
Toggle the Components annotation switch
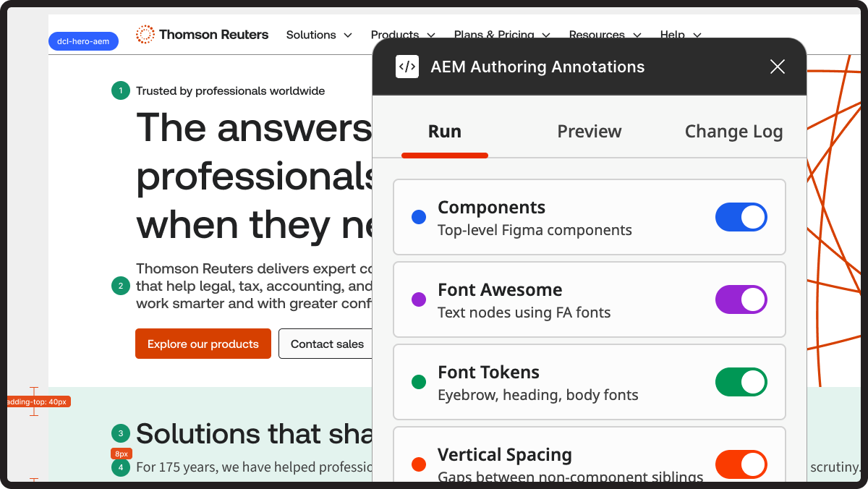tap(741, 217)
